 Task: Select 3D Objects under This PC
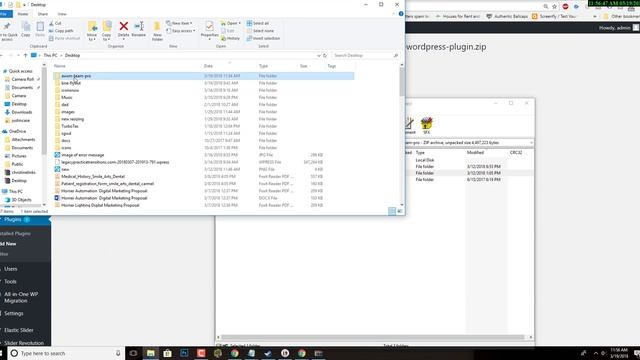coord(21,200)
